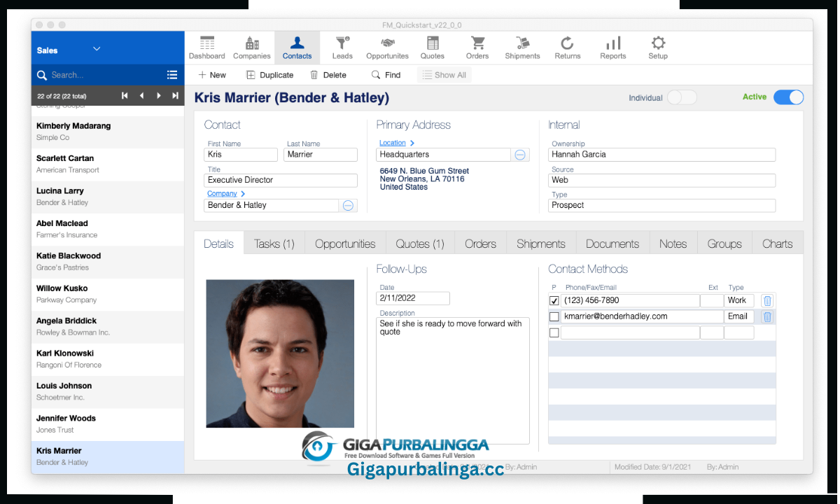Switch to the Tasks (1) tab

[x=274, y=244]
